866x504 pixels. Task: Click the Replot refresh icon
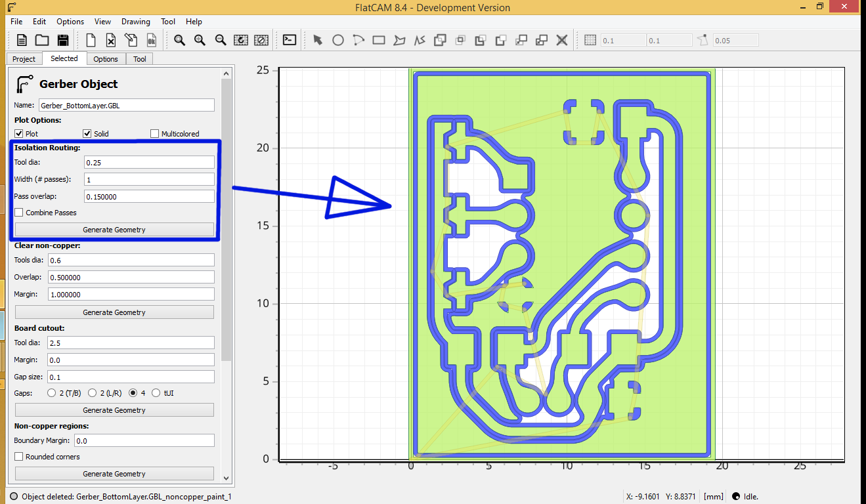coord(241,40)
